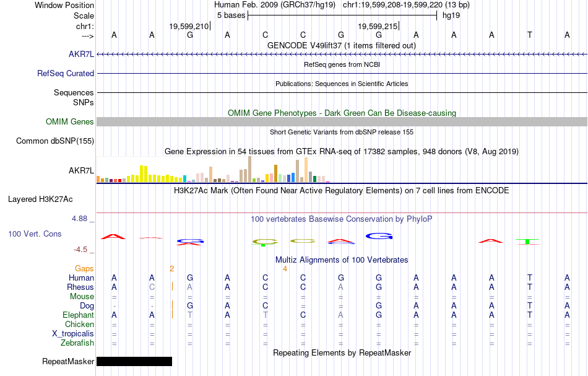
Task: Click the black RepeatMasker element block
Action: pyautogui.click(x=134, y=361)
